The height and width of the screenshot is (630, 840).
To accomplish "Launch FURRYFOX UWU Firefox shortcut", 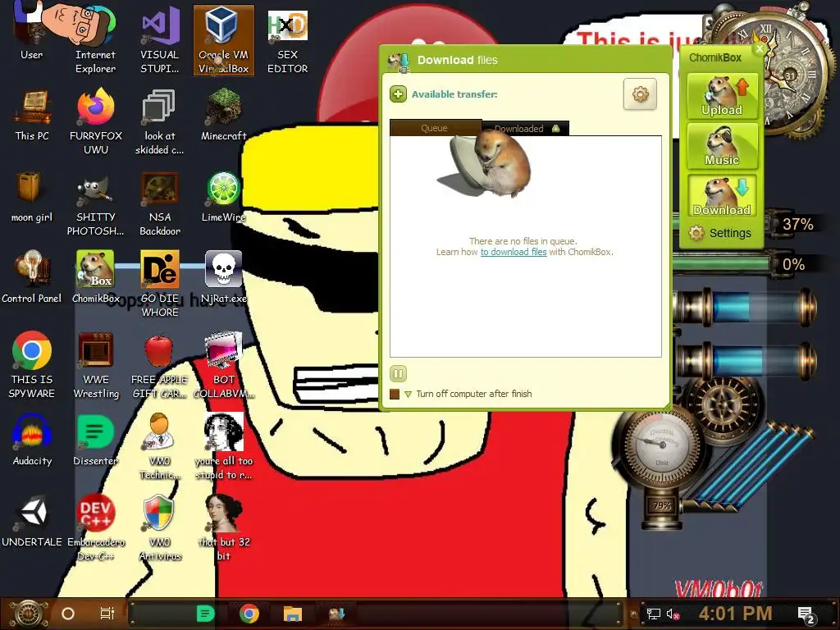I will pyautogui.click(x=95, y=121).
